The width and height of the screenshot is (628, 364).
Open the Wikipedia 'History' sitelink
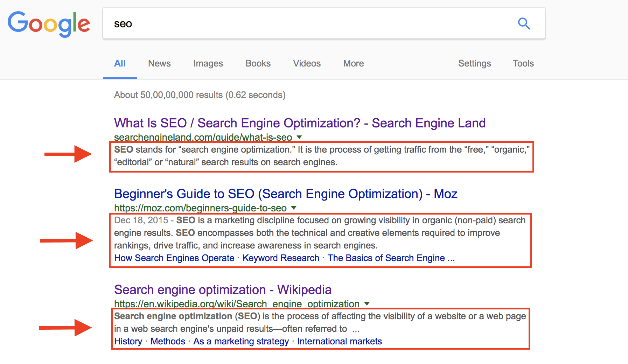pos(128,341)
